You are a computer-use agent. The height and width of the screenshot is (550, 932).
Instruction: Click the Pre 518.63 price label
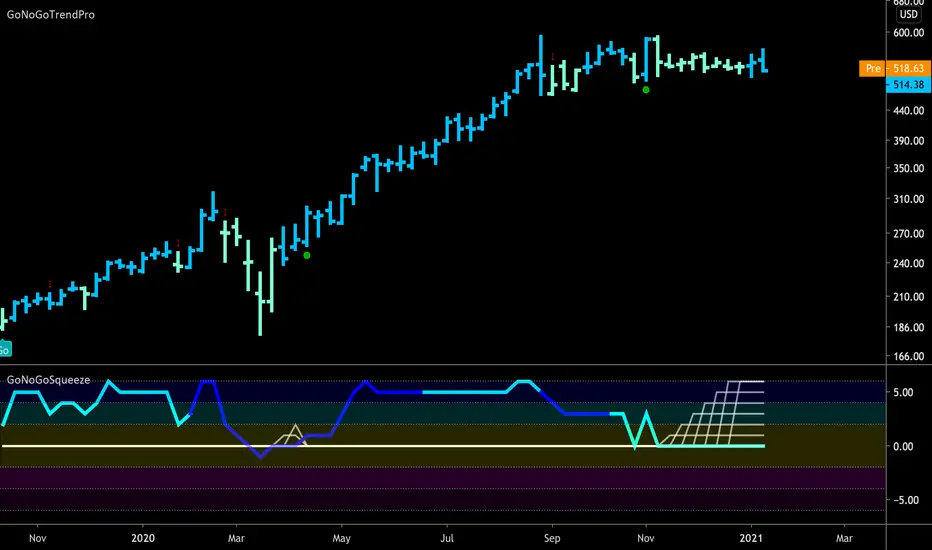point(895,68)
